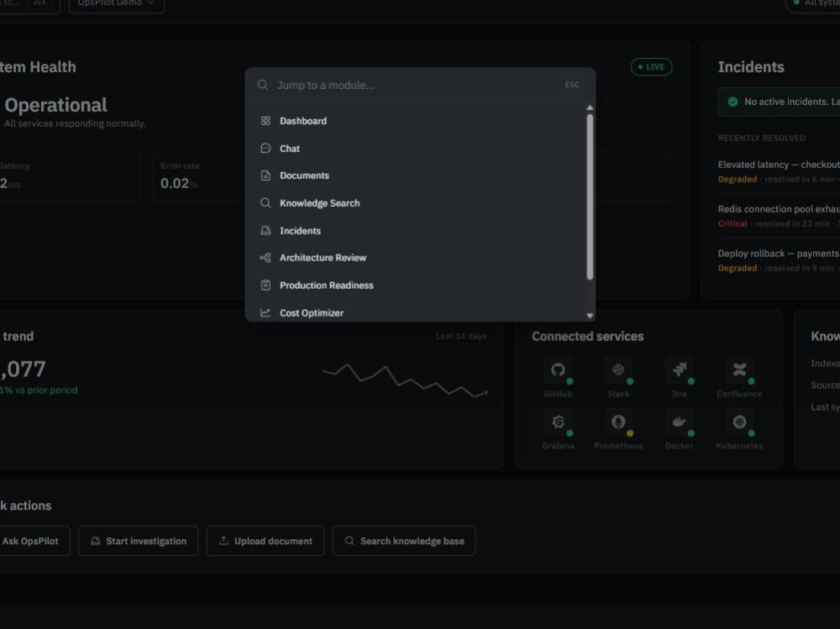The height and width of the screenshot is (629, 840).
Task: Click the Knowledge Search magnifier icon
Action: point(265,203)
